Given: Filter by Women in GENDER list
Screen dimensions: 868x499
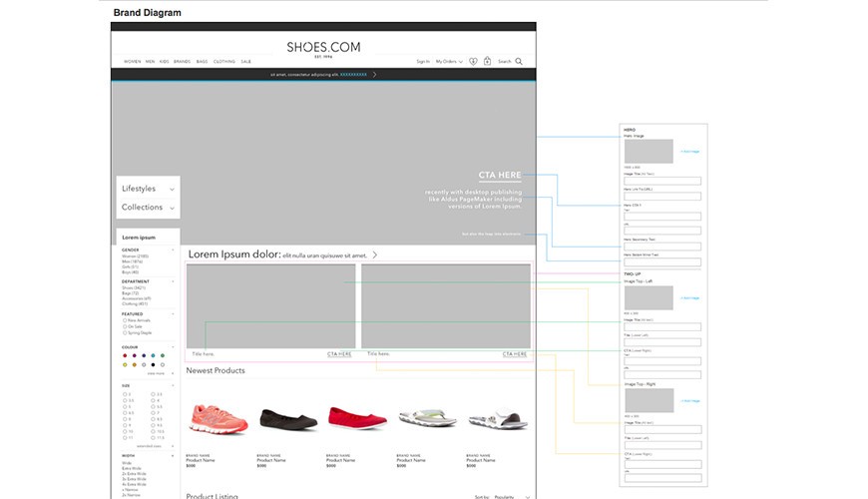Looking at the screenshot, I should click(x=135, y=256).
